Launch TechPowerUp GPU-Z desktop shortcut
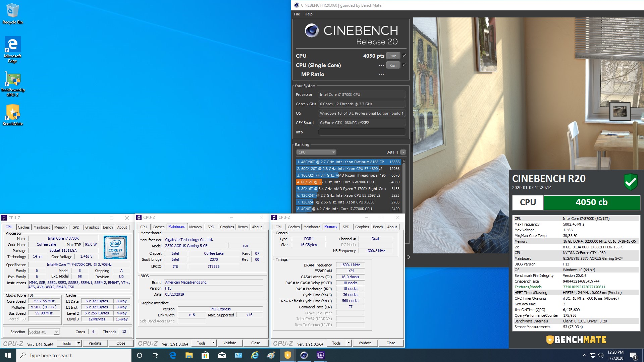 [13, 84]
